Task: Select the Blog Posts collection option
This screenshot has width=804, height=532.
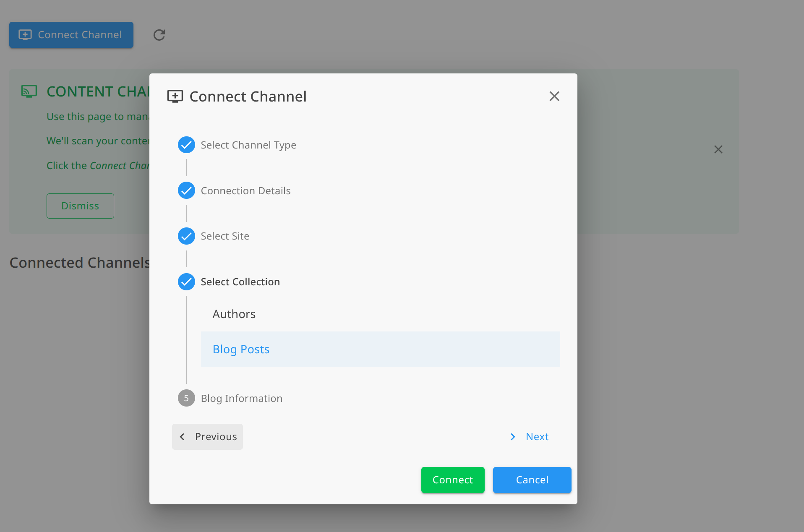Action: pos(241,349)
